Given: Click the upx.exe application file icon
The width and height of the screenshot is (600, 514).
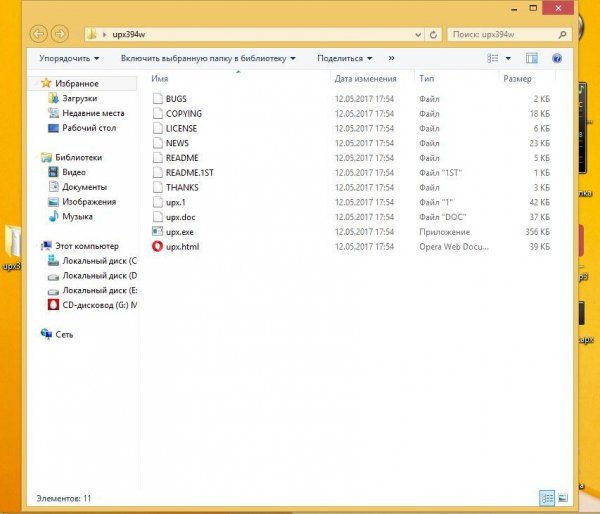Looking at the screenshot, I should (157, 231).
